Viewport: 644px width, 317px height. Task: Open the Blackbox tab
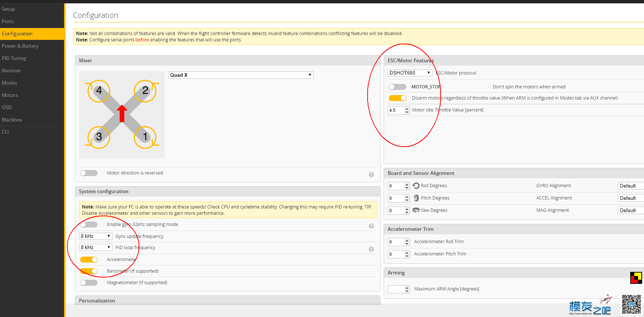32,120
